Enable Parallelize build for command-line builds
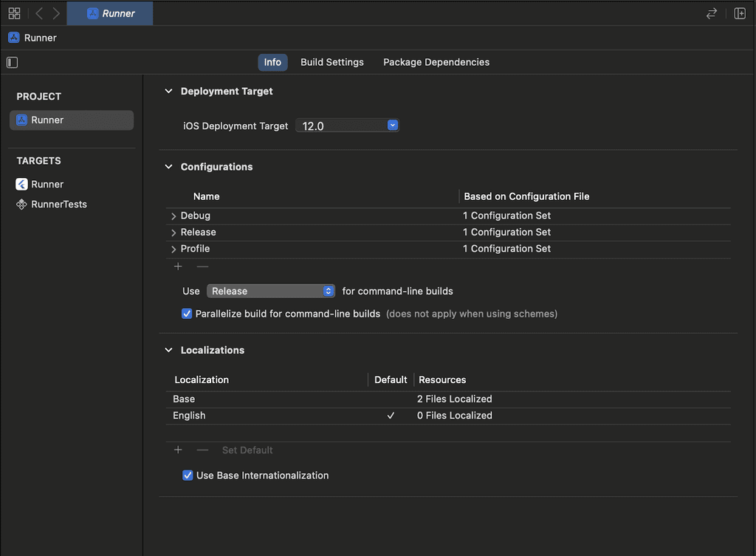756x556 pixels. coord(187,314)
